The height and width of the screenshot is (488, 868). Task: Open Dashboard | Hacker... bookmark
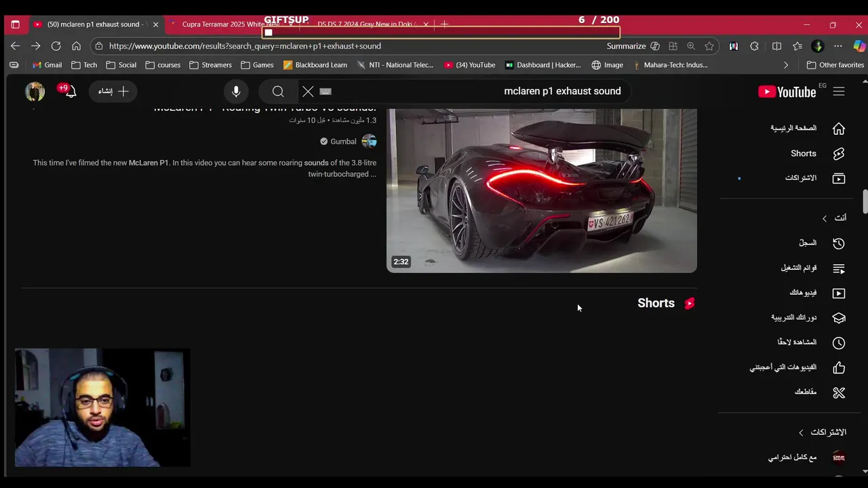pyautogui.click(x=542, y=65)
